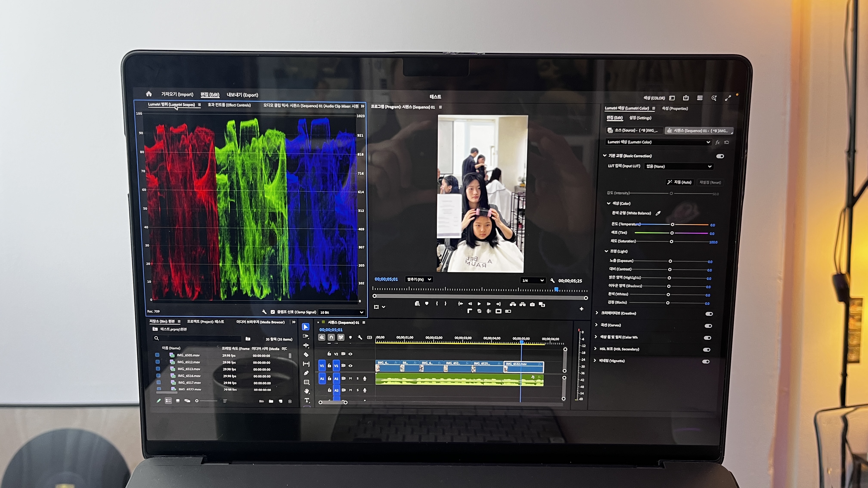This screenshot has height=488, width=868.
Task: Select the Type tool
Action: coord(307,400)
